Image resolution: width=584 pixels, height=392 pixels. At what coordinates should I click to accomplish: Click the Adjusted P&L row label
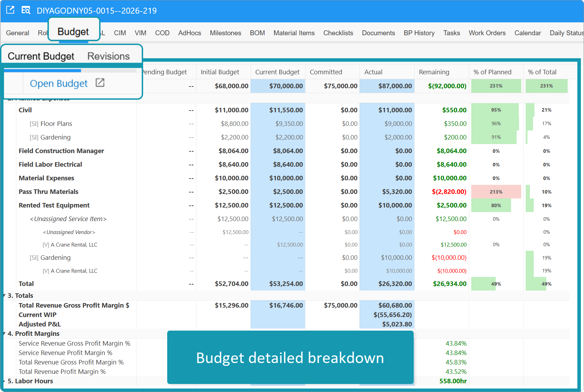(x=39, y=324)
